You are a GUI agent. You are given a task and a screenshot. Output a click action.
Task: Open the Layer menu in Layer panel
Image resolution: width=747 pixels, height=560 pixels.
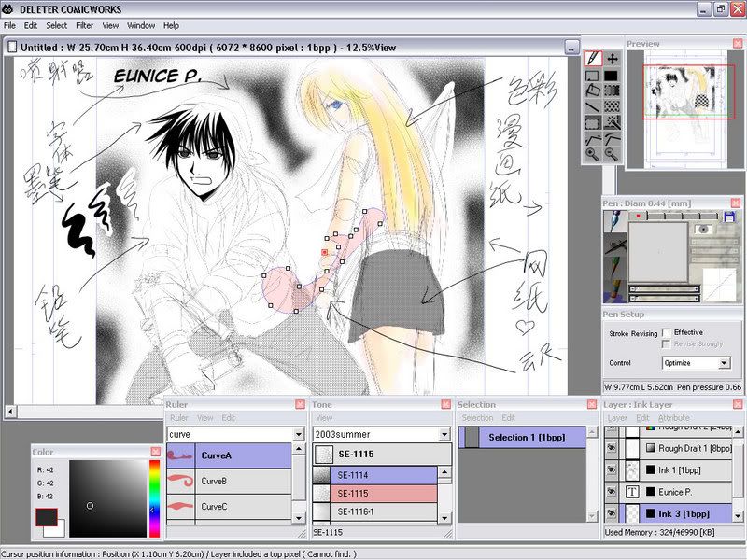[617, 417]
